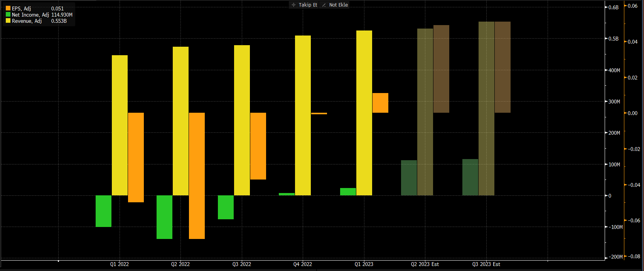Image resolution: width=644 pixels, height=271 pixels.
Task: Select the 'EPS, Adj' legend label
Action: click(x=21, y=8)
